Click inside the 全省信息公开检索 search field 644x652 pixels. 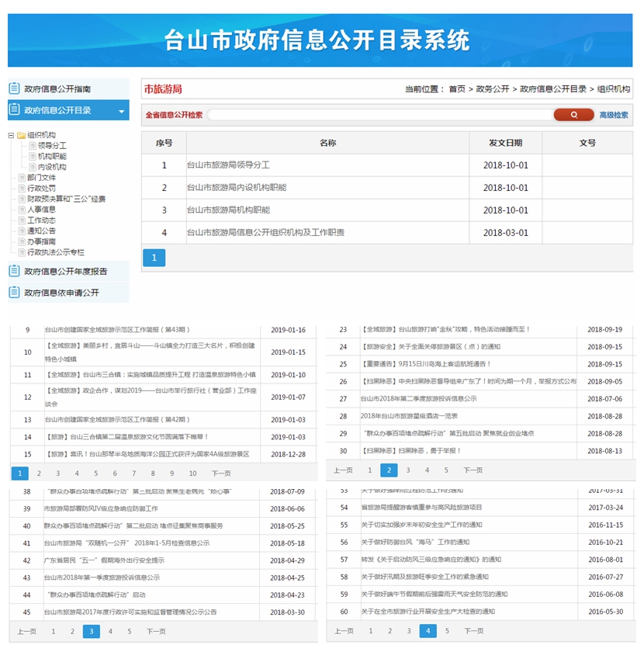(x=379, y=115)
